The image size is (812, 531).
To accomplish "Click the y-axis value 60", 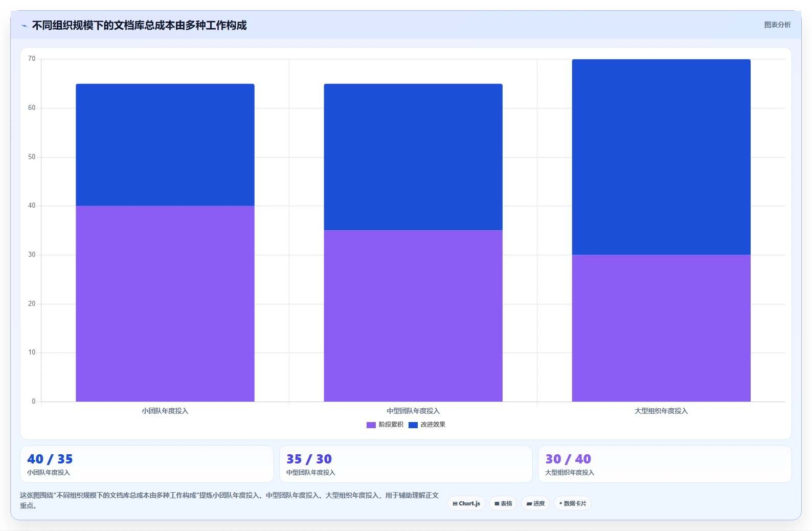I will (x=32, y=108).
